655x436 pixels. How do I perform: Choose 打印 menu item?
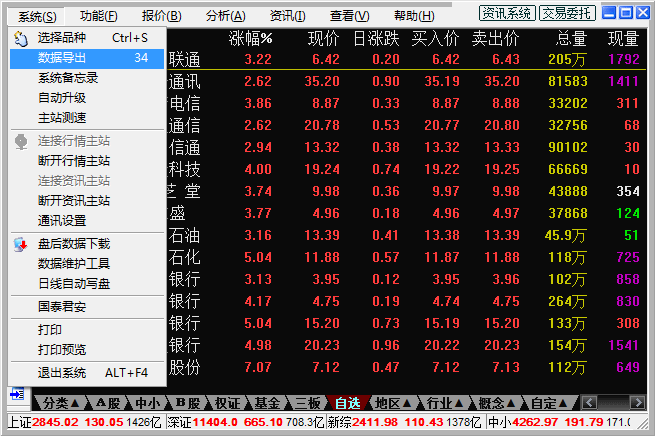click(x=87, y=330)
